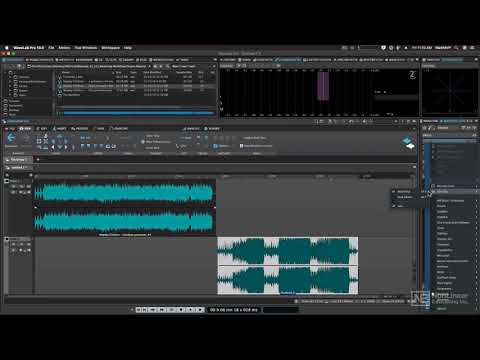The height and width of the screenshot is (360, 480).
Task: Open the Tool Windows menu
Action: [86, 48]
